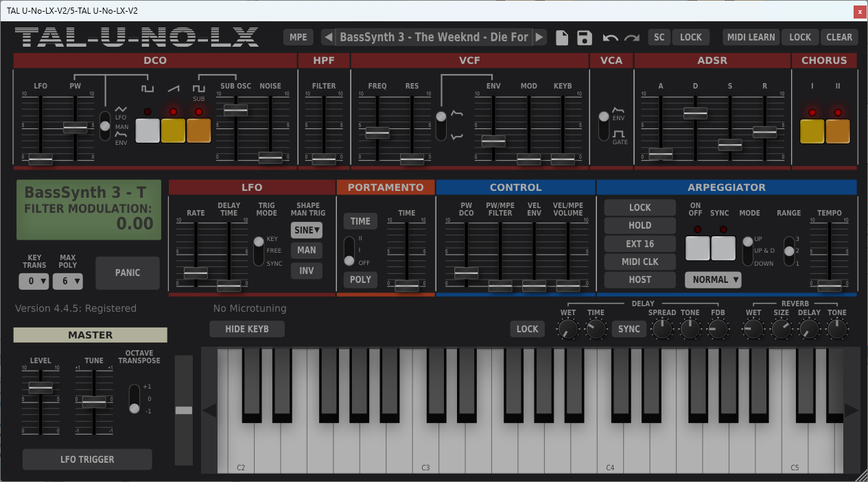Click the PANIC button
The image size is (868, 482).
[x=128, y=273]
